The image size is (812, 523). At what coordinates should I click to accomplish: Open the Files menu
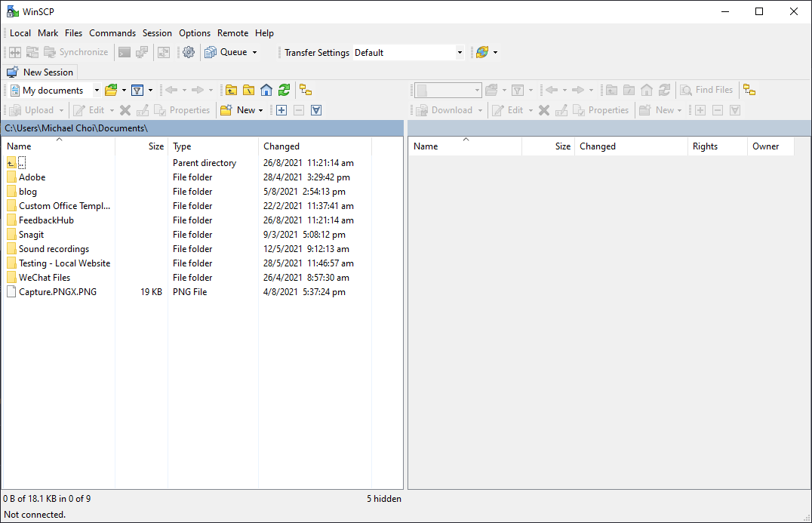click(73, 33)
